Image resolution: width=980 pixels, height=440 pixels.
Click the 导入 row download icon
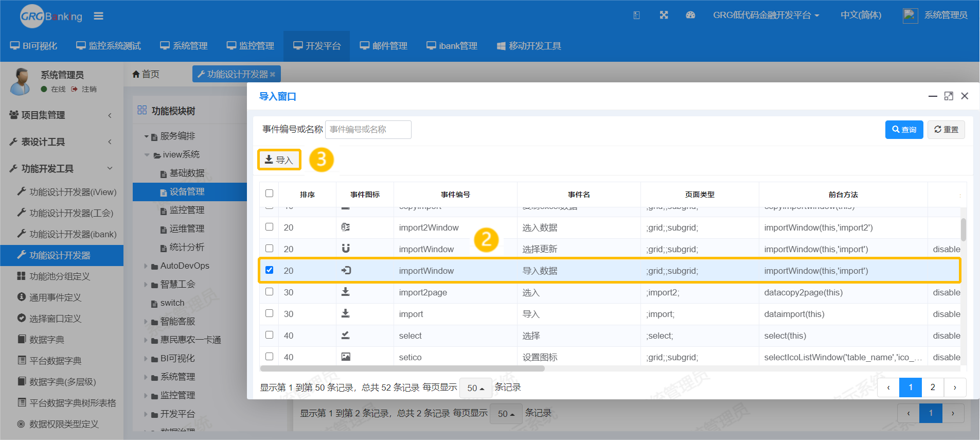tap(346, 313)
